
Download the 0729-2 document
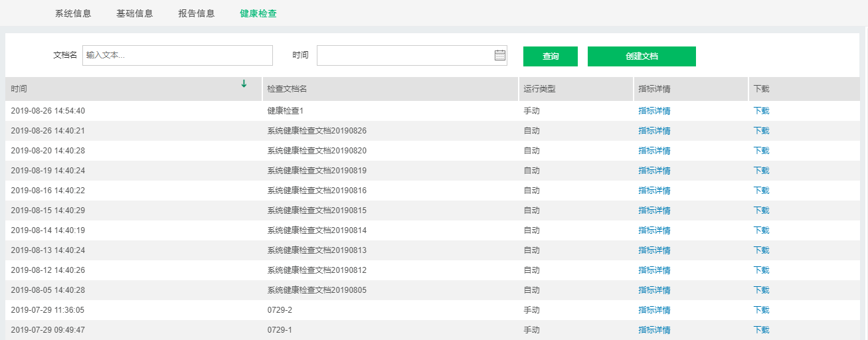[761, 310]
